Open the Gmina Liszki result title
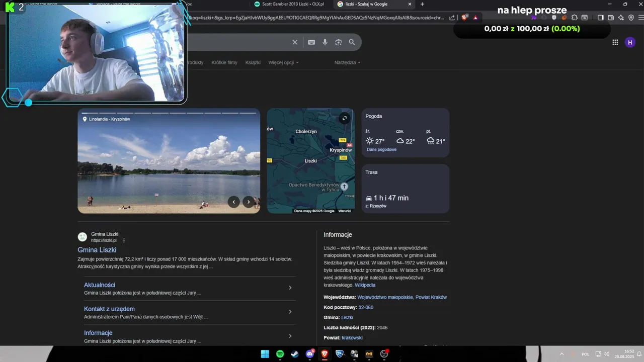Screen dimensions: 644x362 97,250
